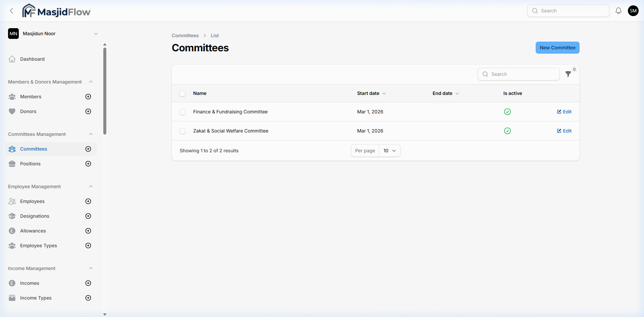This screenshot has height=317, width=644.
Task: Check the Finance & Fundraising Committee row checkbox
Action: [x=182, y=112]
